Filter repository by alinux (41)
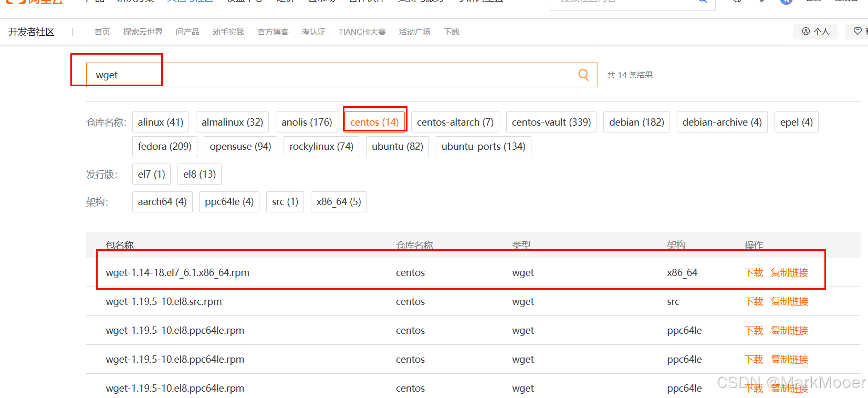 [x=161, y=122]
